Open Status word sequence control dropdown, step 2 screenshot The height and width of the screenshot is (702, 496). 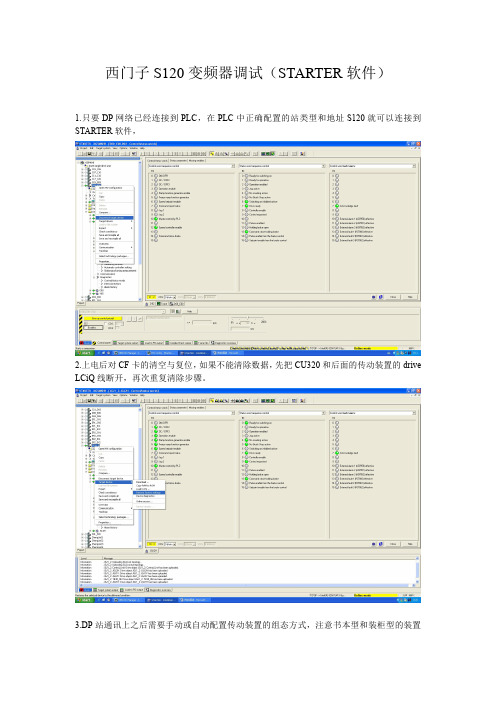coord(282,413)
